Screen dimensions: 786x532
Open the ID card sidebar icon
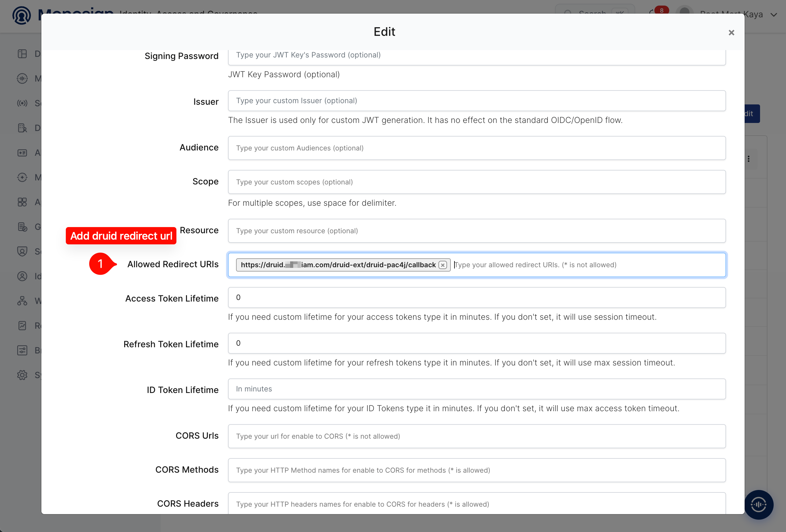point(22,153)
